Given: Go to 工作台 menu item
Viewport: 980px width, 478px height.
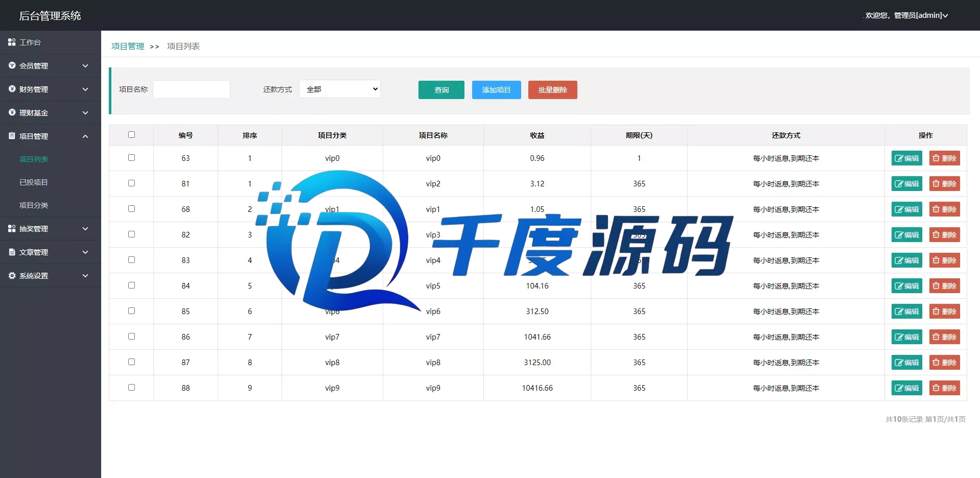Looking at the screenshot, I should click(30, 42).
